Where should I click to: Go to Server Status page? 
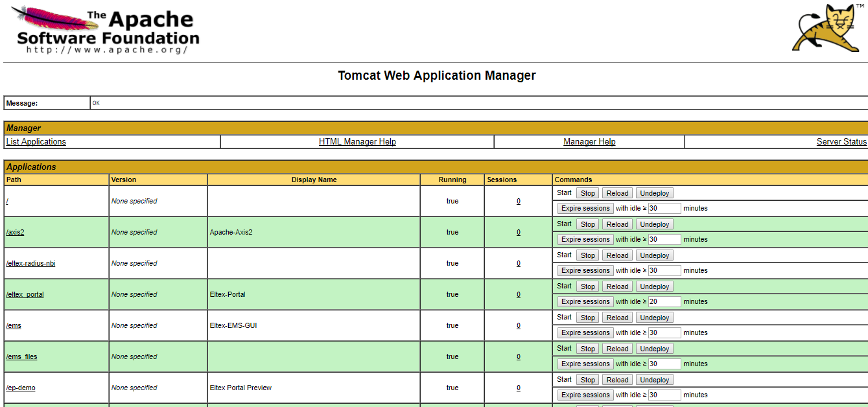coord(841,142)
